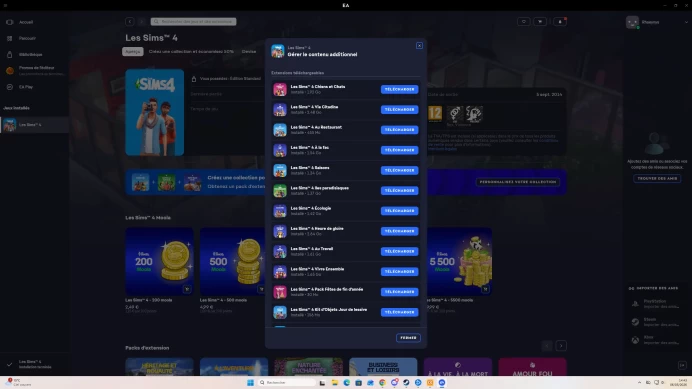
Task: Open the Windows Start menu
Action: (x=250, y=383)
